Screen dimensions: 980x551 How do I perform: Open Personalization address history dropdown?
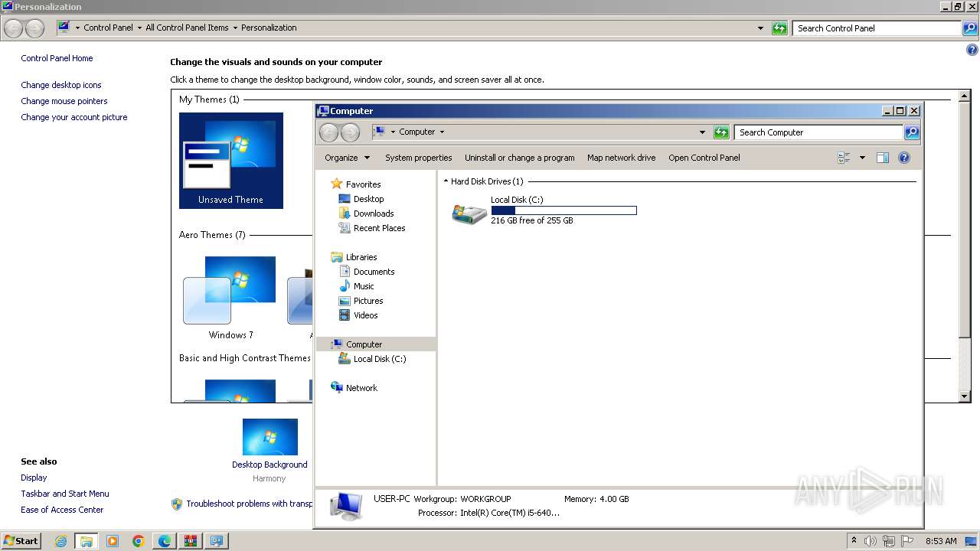[x=760, y=28]
